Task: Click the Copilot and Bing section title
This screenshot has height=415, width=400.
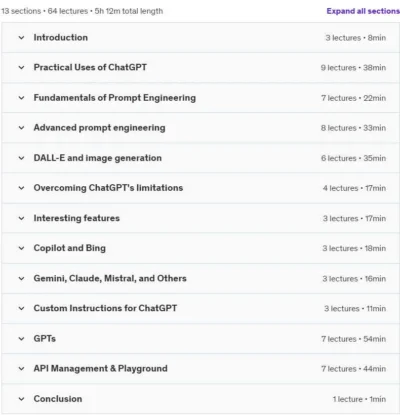Action: click(69, 248)
